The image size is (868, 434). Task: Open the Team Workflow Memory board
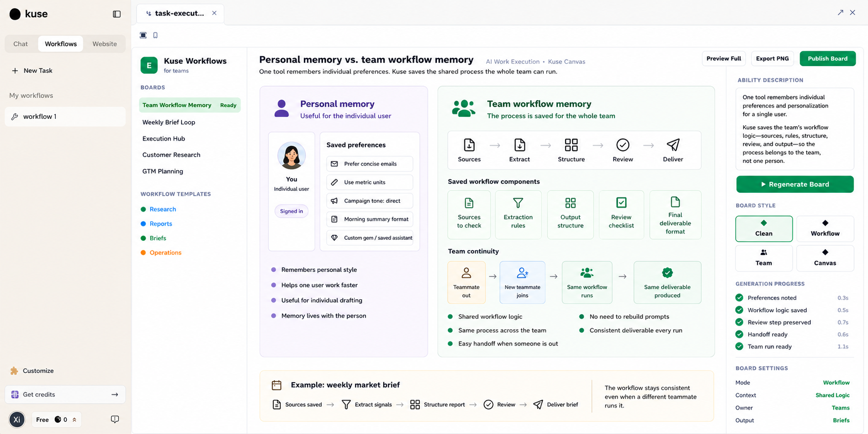(190, 105)
